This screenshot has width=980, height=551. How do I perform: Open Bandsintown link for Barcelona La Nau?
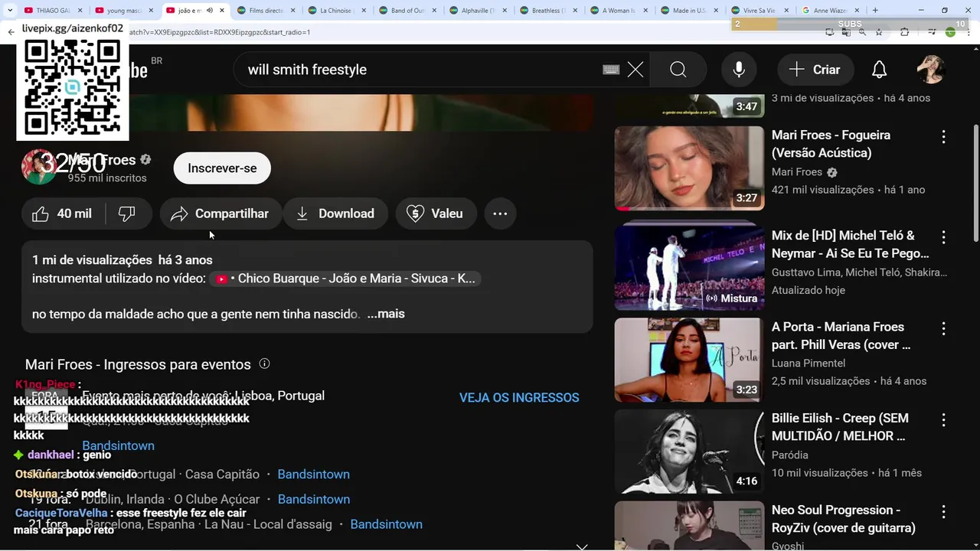(386, 524)
